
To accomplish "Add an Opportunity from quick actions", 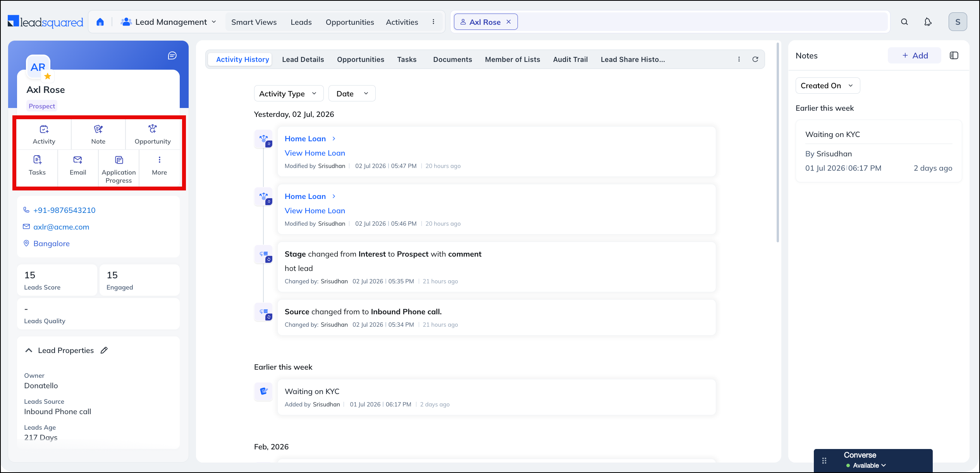I will [153, 134].
